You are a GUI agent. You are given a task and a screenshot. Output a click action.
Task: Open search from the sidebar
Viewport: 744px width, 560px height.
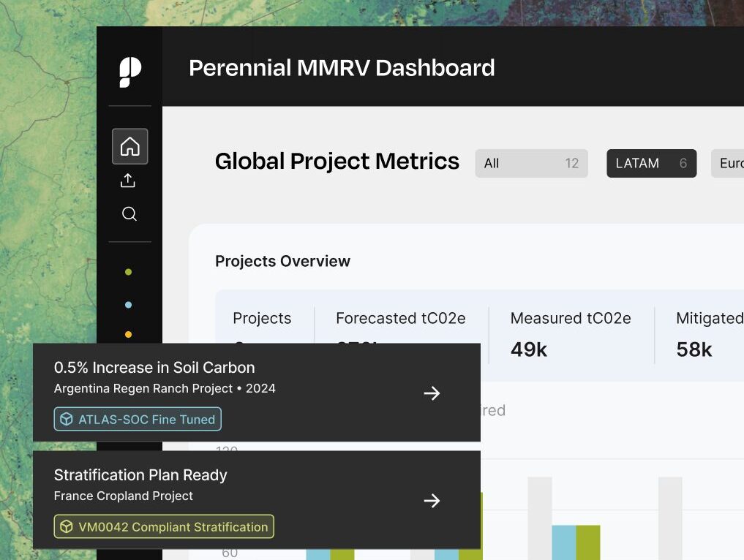129,214
